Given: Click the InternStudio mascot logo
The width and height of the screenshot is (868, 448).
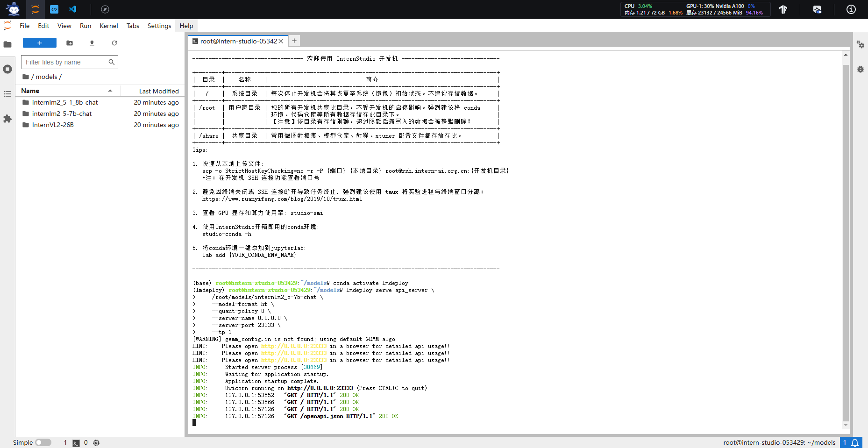Looking at the screenshot, I should [13, 9].
